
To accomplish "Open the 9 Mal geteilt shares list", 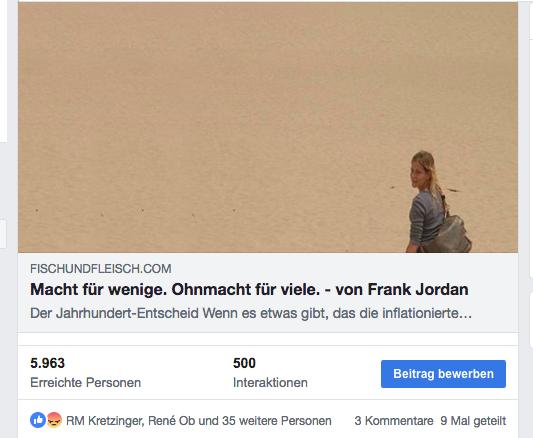I will pyautogui.click(x=473, y=421).
